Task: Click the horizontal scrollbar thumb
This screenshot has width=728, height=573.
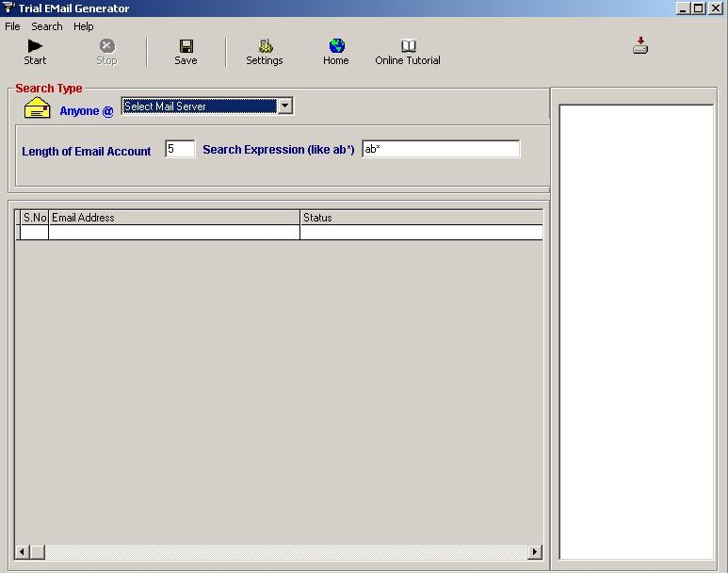Action: [x=38, y=551]
